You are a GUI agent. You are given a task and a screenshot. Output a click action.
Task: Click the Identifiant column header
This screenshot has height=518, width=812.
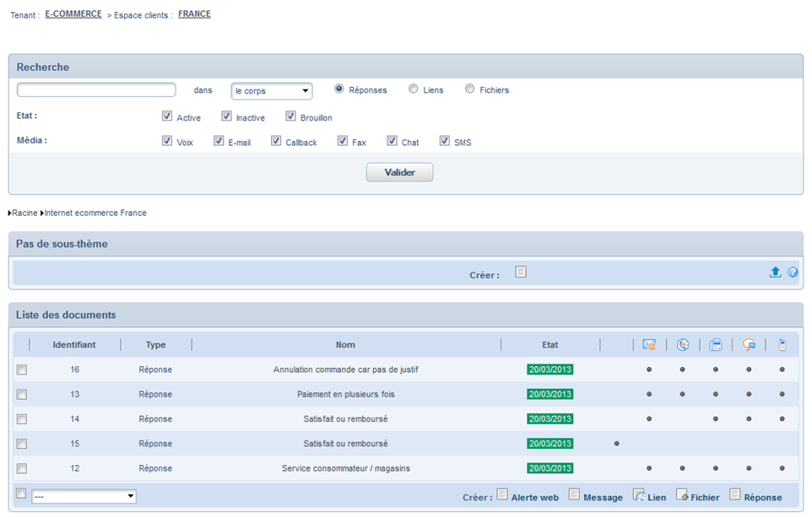tap(74, 345)
